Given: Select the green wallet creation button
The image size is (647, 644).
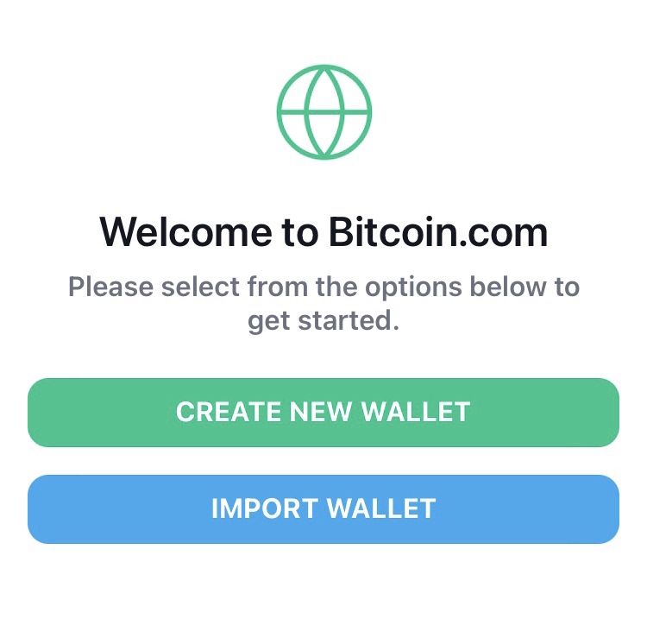Looking at the screenshot, I should pos(323,412).
